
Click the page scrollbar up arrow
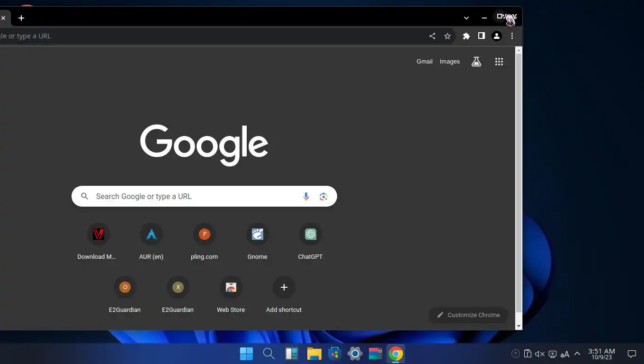click(519, 50)
